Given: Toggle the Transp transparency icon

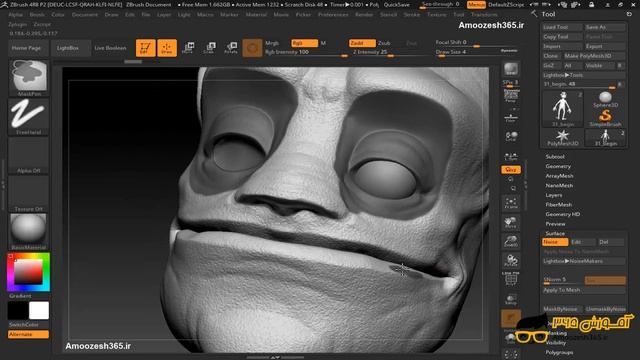Looking at the screenshot, I should (x=511, y=299).
